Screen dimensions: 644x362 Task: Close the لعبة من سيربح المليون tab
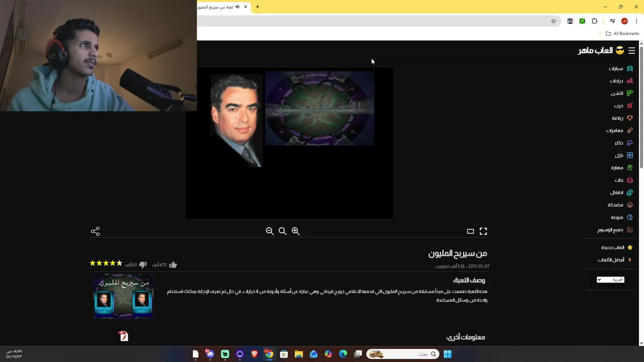coord(246,7)
